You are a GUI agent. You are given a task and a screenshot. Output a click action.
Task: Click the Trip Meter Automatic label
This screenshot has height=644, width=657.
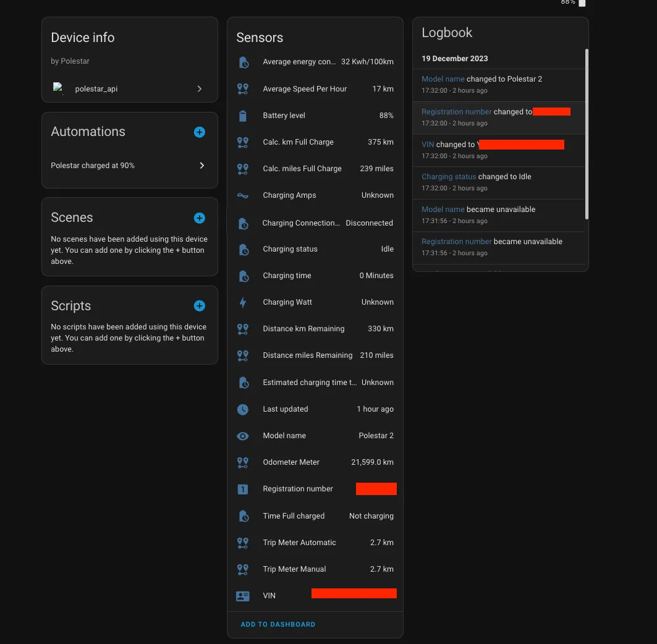pyautogui.click(x=299, y=543)
